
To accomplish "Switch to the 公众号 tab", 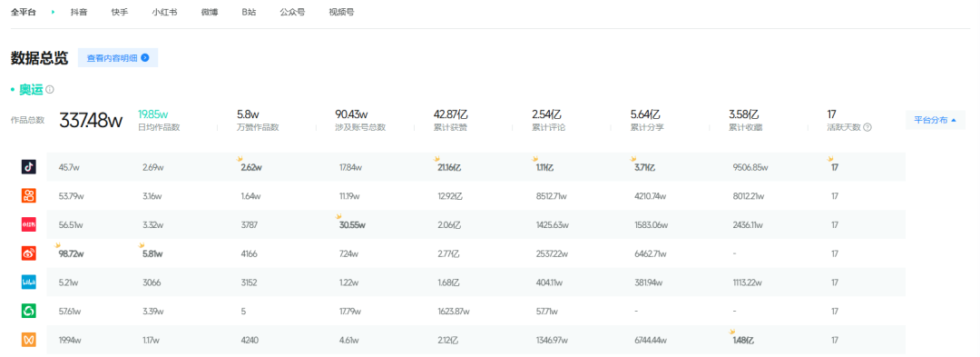I will click(x=292, y=12).
